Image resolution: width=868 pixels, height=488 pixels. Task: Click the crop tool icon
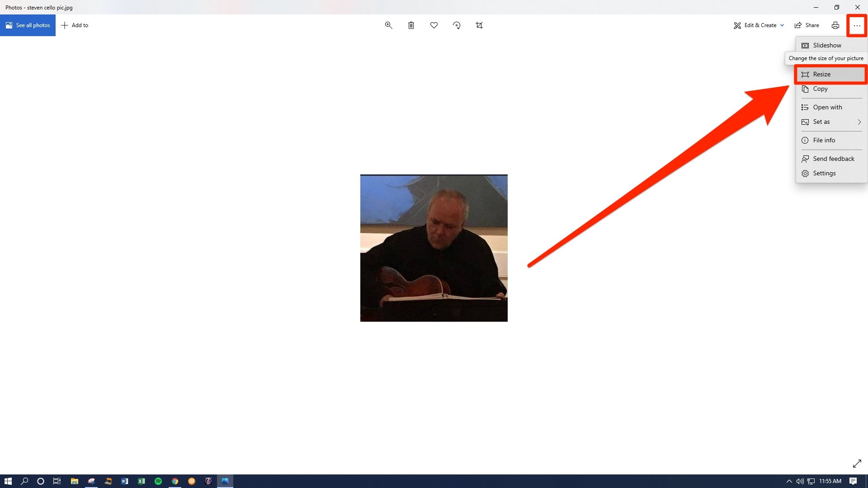coord(479,25)
